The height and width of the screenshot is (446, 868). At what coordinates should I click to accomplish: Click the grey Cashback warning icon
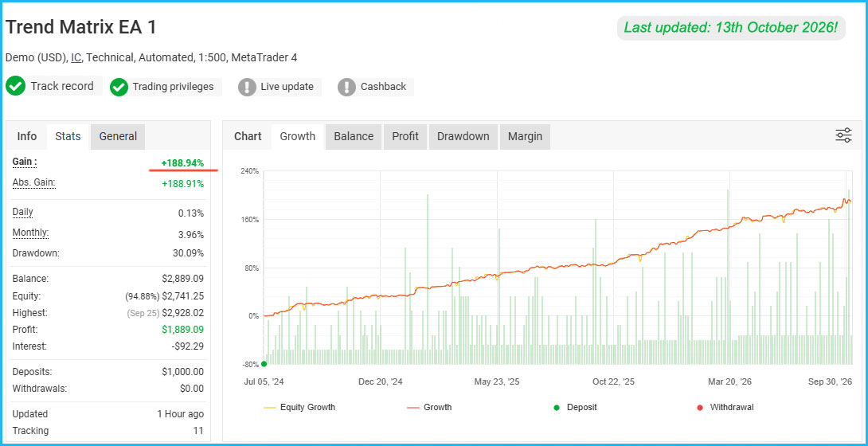[x=346, y=87]
